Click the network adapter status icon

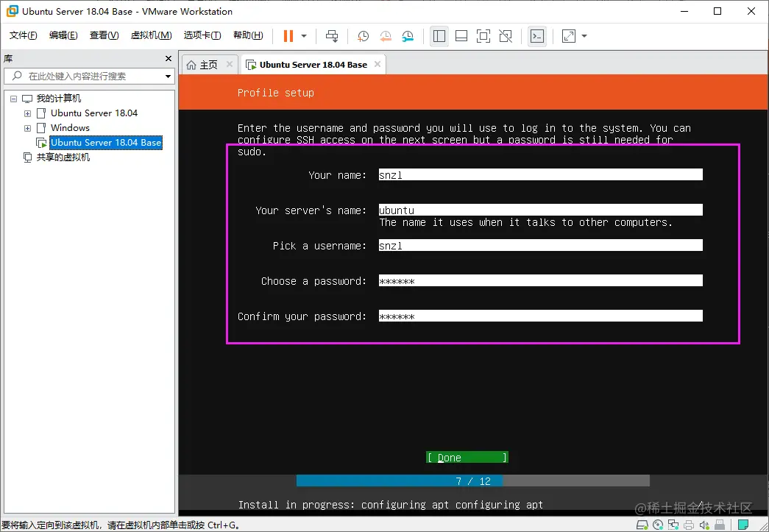point(673,525)
